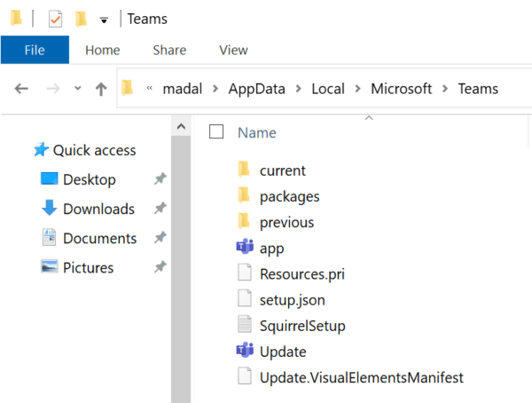Image resolution: width=532 pixels, height=403 pixels.
Task: Click the navigation pane scrollbar track
Action: coord(181,268)
